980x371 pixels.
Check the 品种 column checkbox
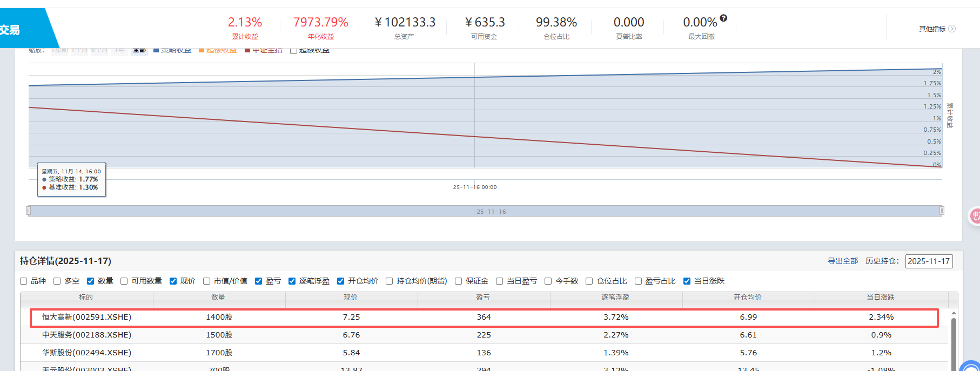tap(24, 281)
